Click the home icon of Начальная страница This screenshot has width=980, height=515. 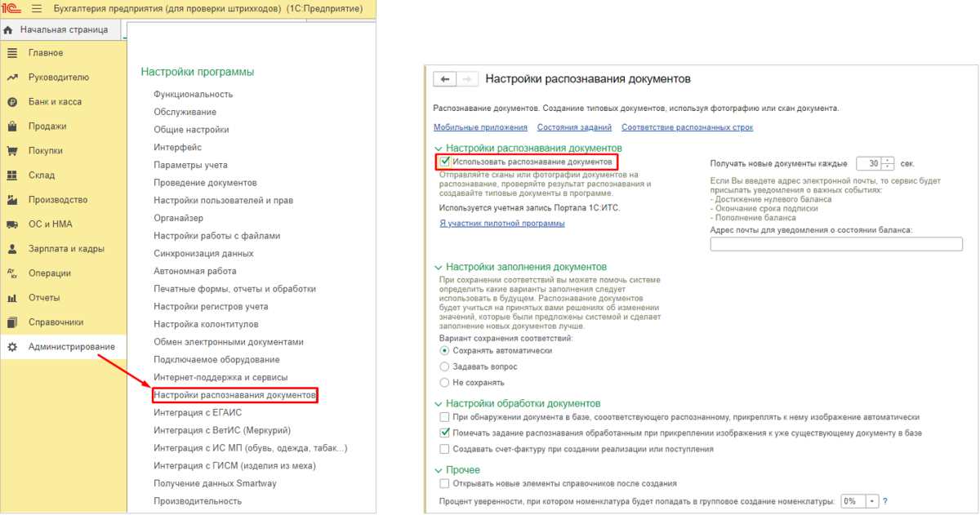[8, 30]
